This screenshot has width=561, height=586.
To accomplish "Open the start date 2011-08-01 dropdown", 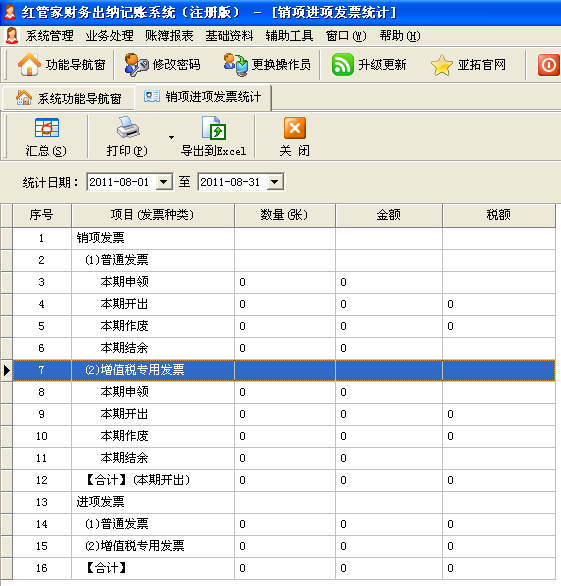I will click(x=163, y=182).
